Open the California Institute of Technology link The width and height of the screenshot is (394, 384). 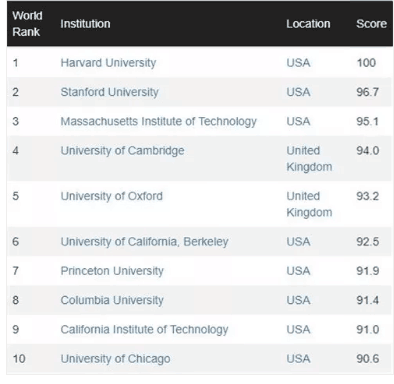144,330
